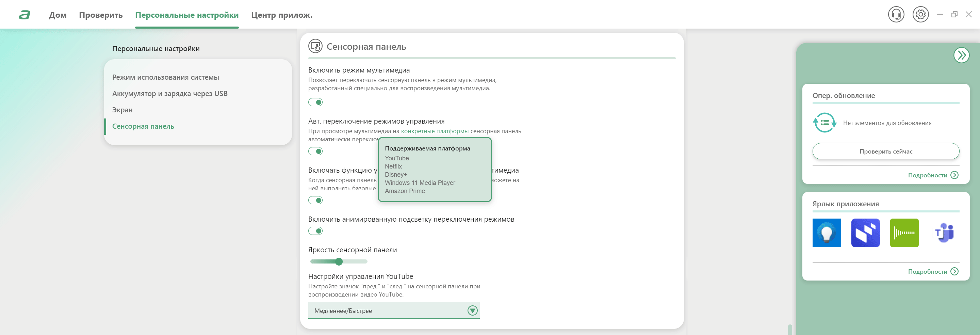The width and height of the screenshot is (980, 335).
Task: Open the Медленнее/Быстрее YouTube control dropdown
Action: pyautogui.click(x=394, y=310)
